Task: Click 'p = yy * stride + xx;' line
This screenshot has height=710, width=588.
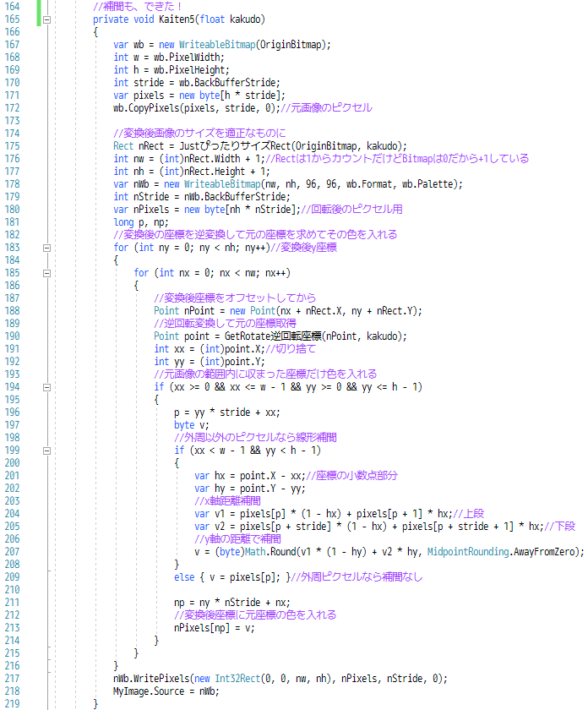Action: [x=226, y=412]
